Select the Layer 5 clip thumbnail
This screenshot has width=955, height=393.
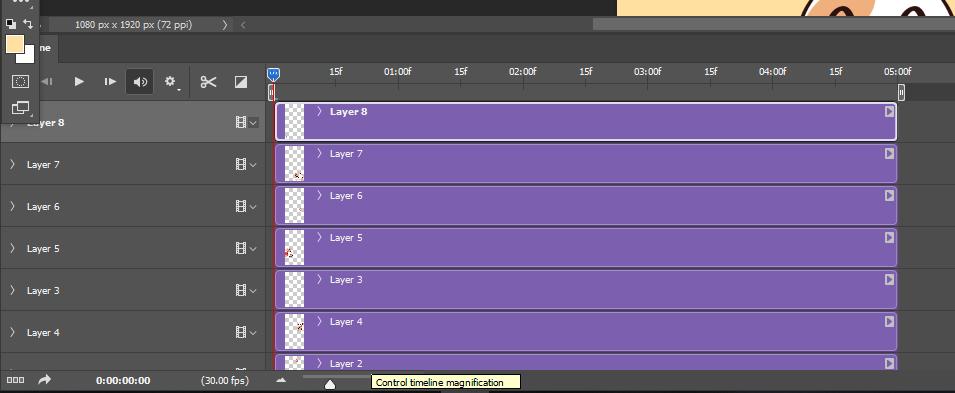coord(294,248)
